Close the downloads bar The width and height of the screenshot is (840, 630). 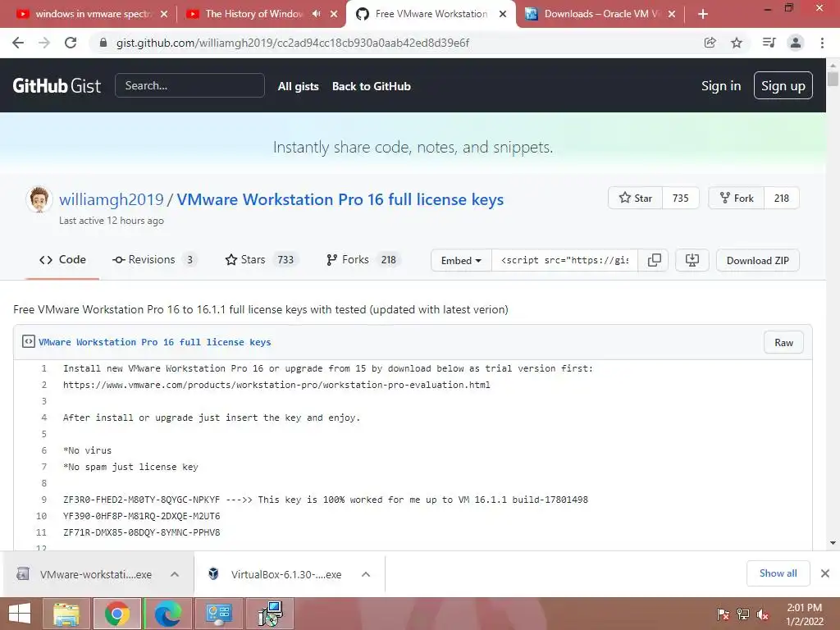click(x=825, y=573)
